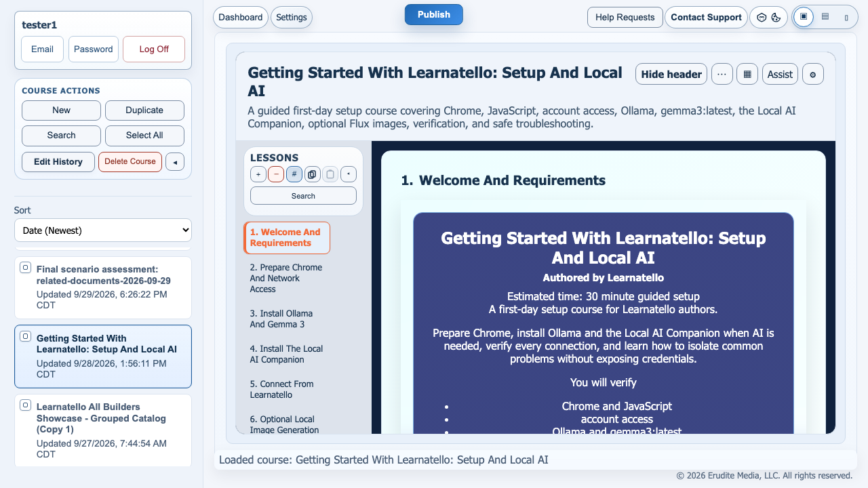Image resolution: width=868 pixels, height=488 pixels.
Task: Select lesson 3. Install Ollama And Gemma 3
Action: [287, 319]
